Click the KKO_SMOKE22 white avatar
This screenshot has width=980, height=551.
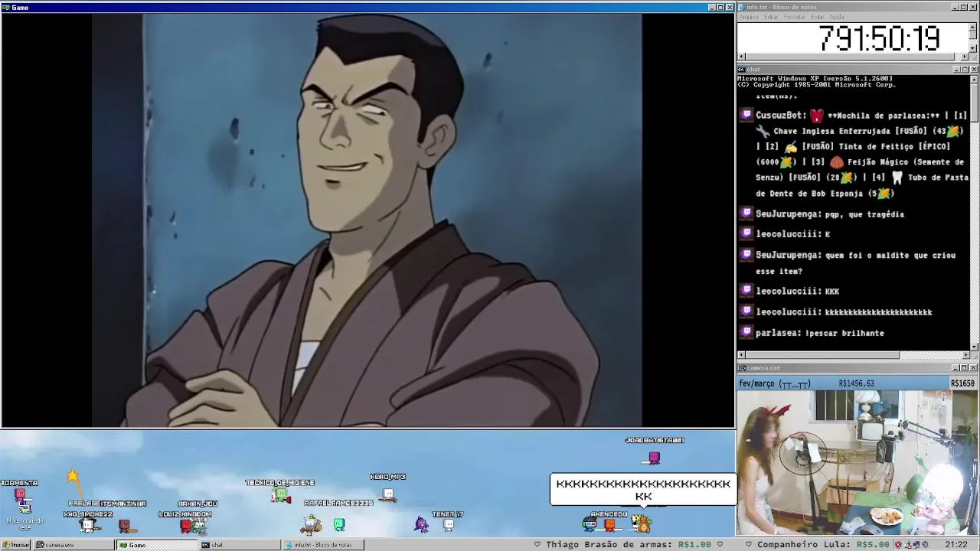88,525
